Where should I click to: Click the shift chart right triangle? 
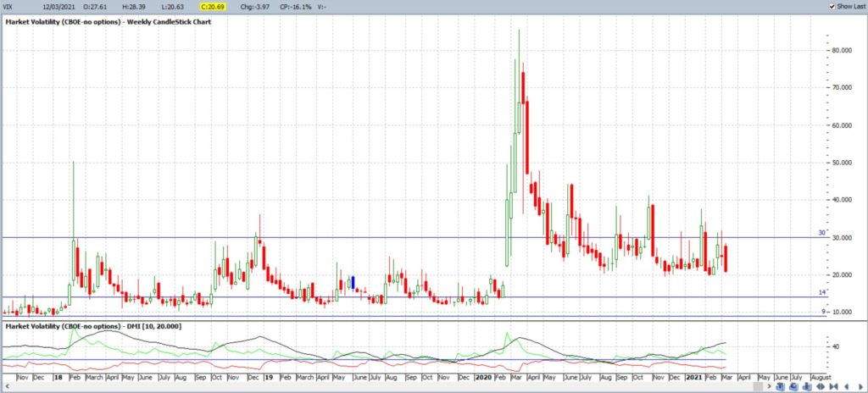861,386
